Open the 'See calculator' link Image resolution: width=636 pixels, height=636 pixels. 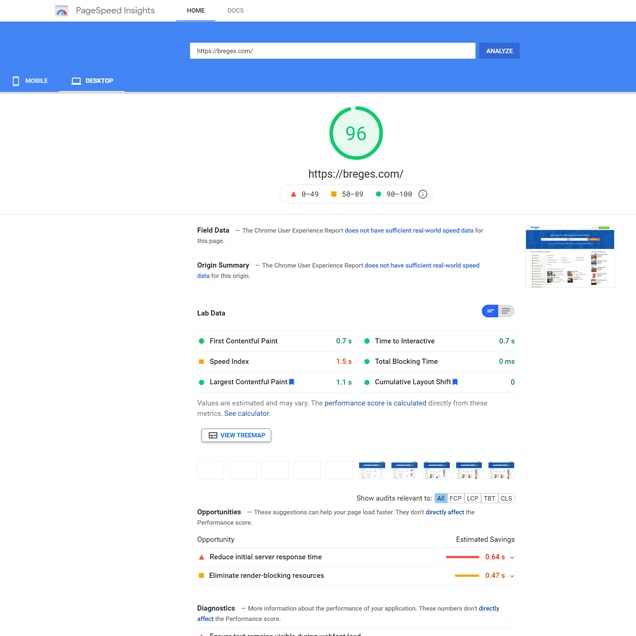coord(247,414)
